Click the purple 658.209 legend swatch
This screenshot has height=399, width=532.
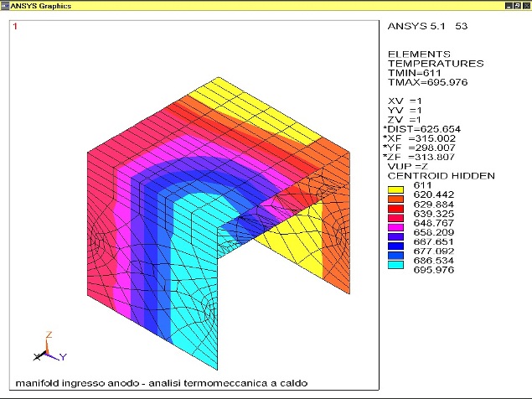click(395, 236)
